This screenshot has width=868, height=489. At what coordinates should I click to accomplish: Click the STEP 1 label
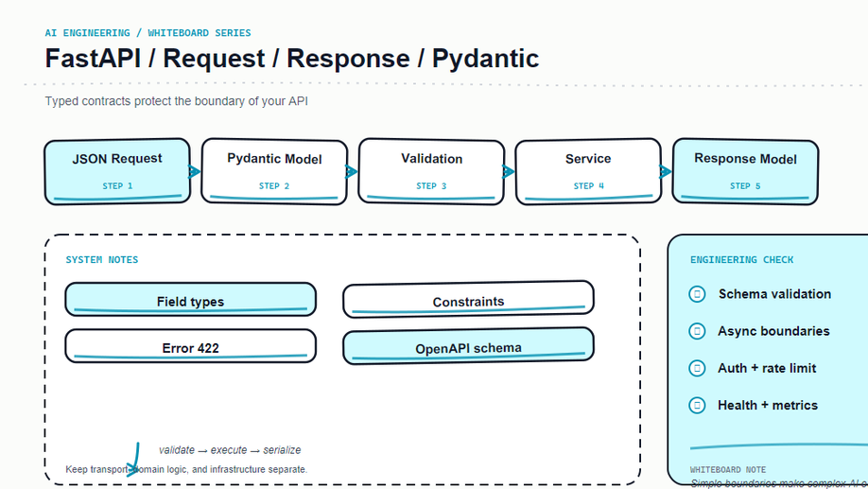point(117,186)
